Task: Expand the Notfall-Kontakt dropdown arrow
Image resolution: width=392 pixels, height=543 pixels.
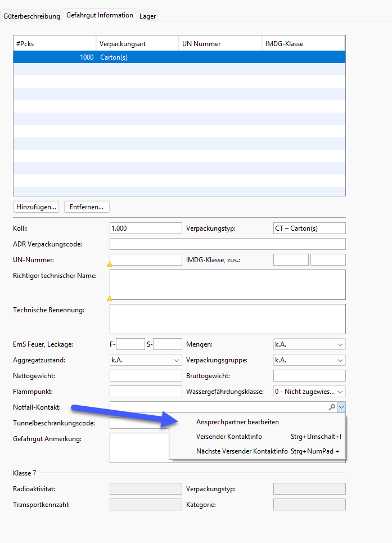Action: click(x=341, y=407)
